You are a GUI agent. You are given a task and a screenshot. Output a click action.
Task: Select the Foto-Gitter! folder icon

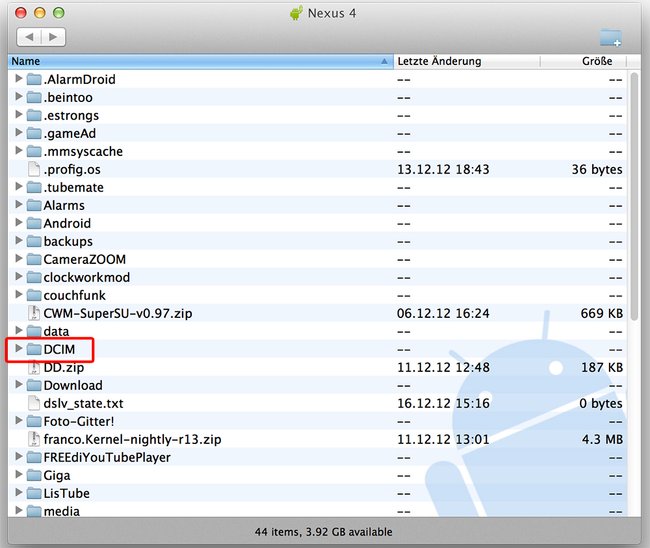34,422
